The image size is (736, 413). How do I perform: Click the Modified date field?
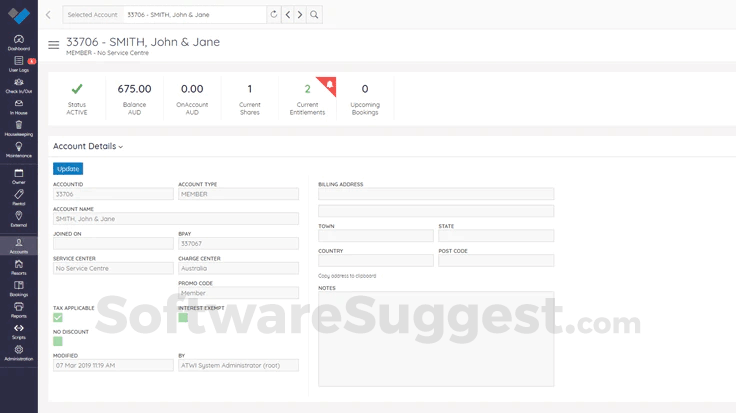tap(113, 365)
